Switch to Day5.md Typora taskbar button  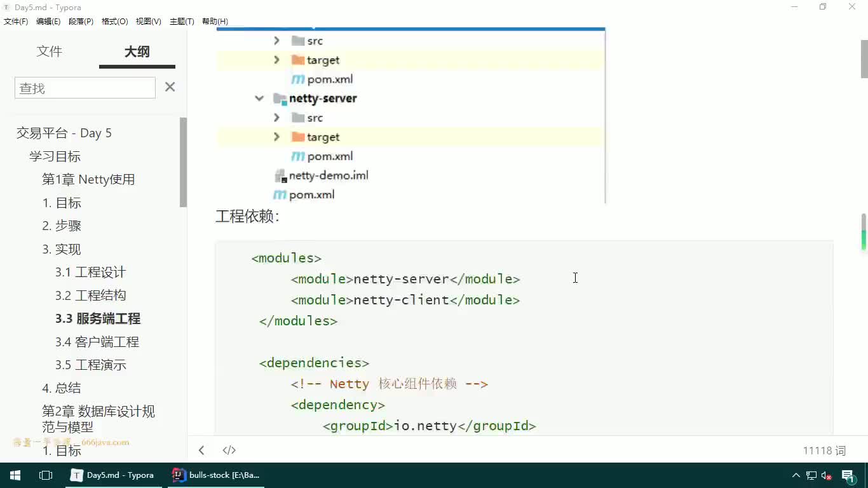(x=114, y=475)
